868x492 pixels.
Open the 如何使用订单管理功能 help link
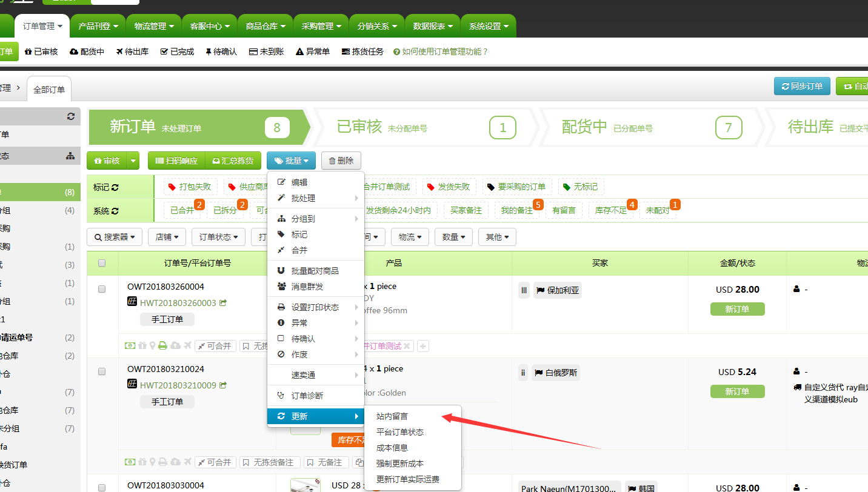pyautogui.click(x=441, y=52)
